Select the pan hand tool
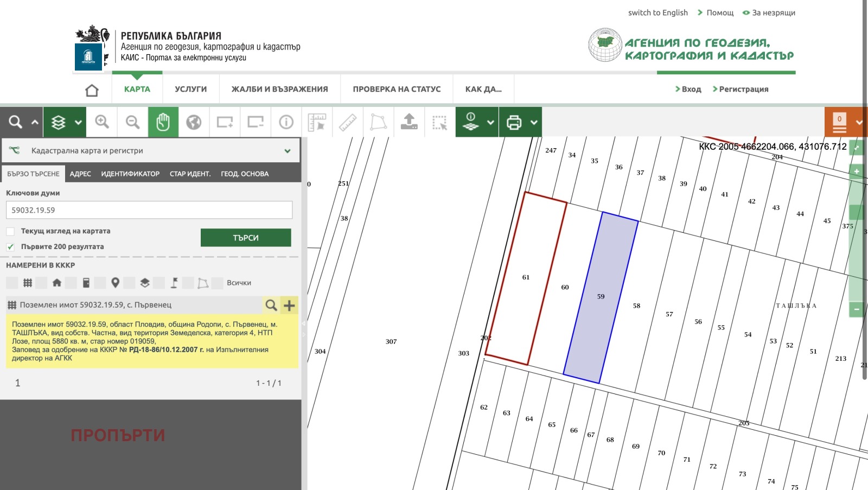Image resolution: width=868 pixels, height=490 pixels. [x=163, y=122]
